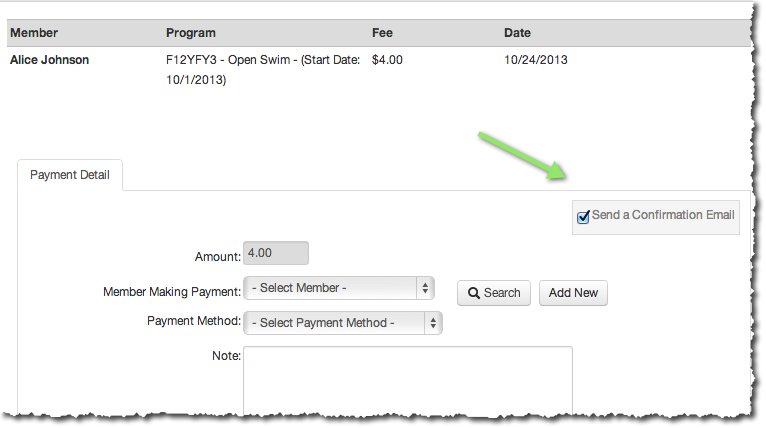Click the Add New member button
Screen dimensions: 766x428
coord(573,293)
